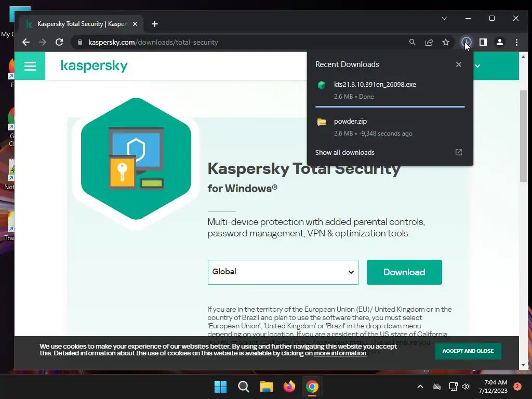Click the scrollbar up arrow

coord(523,57)
